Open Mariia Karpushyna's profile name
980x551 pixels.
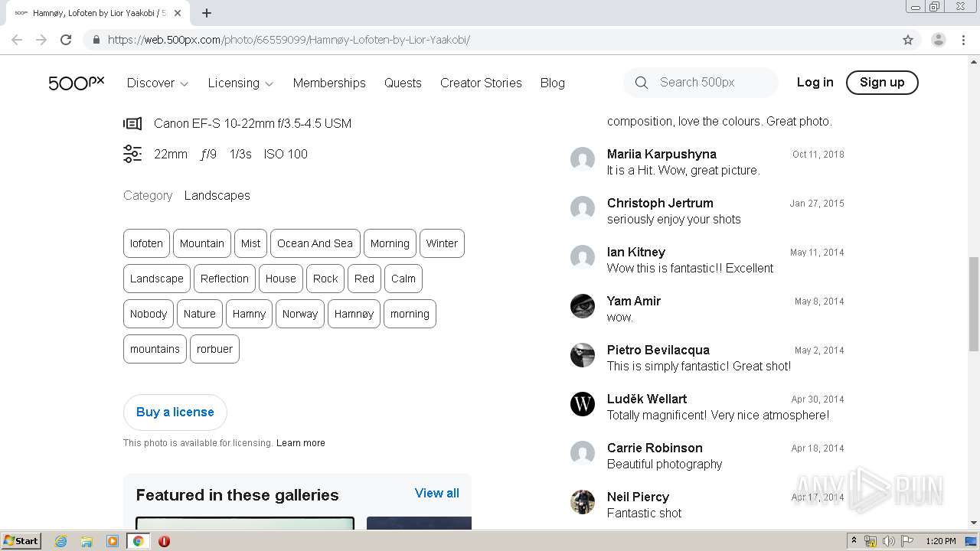[x=661, y=154]
